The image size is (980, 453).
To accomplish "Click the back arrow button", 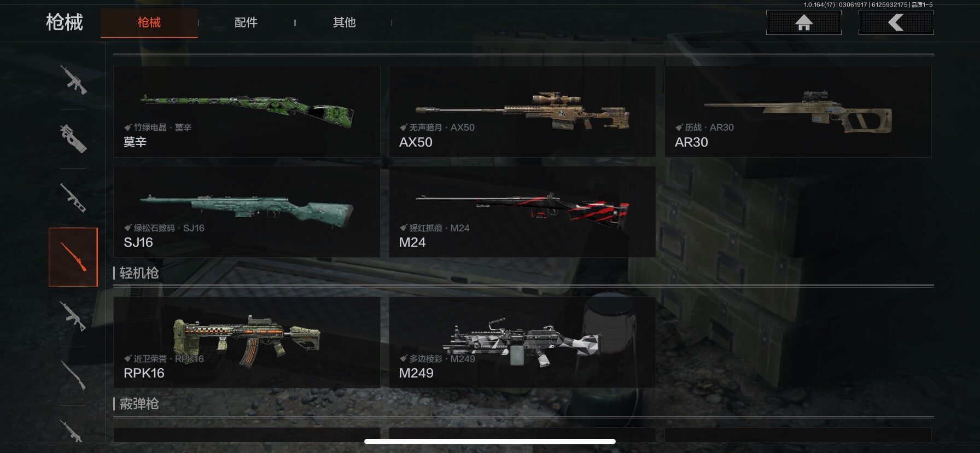I will coord(896,22).
